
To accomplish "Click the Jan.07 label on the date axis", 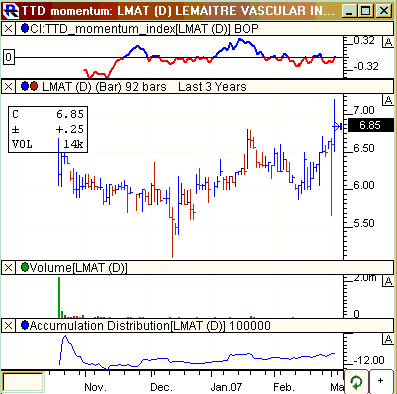I will (226, 387).
